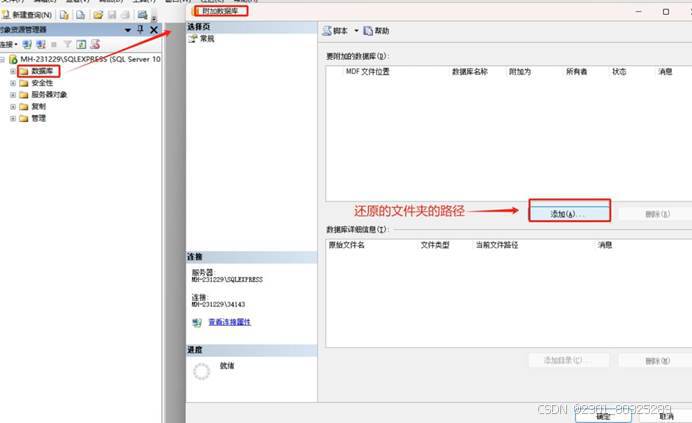This screenshot has width=692, height=423.
Task: Click the second blue query page icon in main toolbar
Action: [x=80, y=15]
